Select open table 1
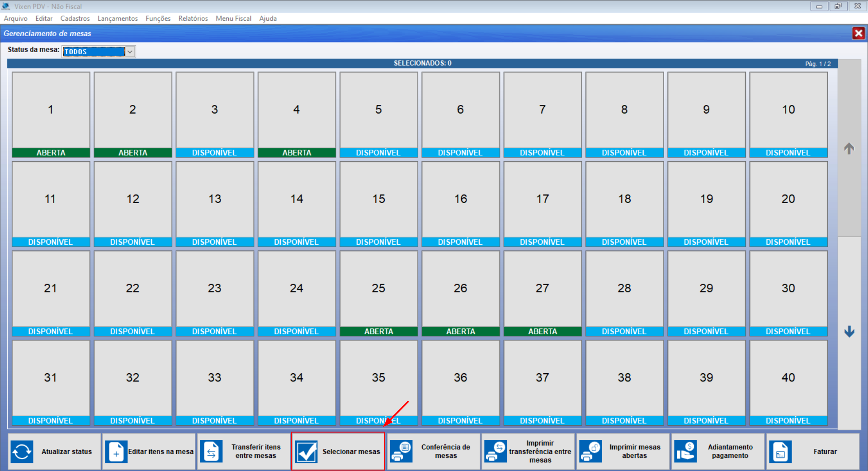This screenshot has height=471, width=868. (x=51, y=114)
